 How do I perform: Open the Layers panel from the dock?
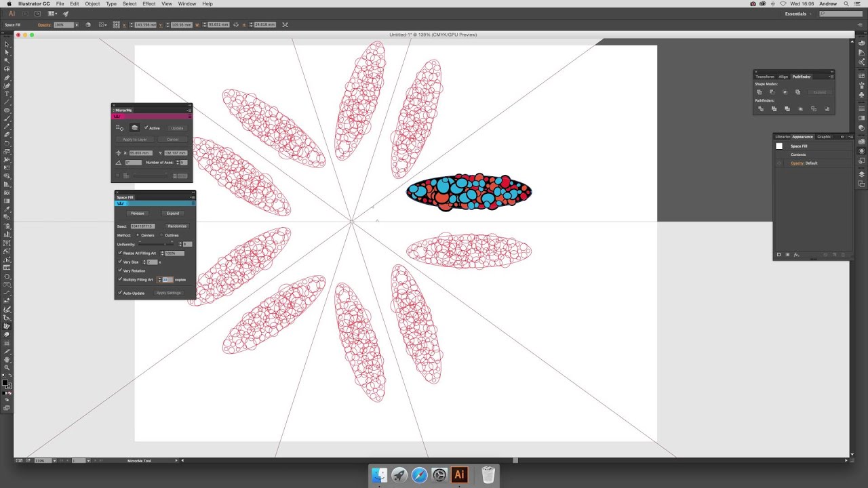[x=861, y=176]
